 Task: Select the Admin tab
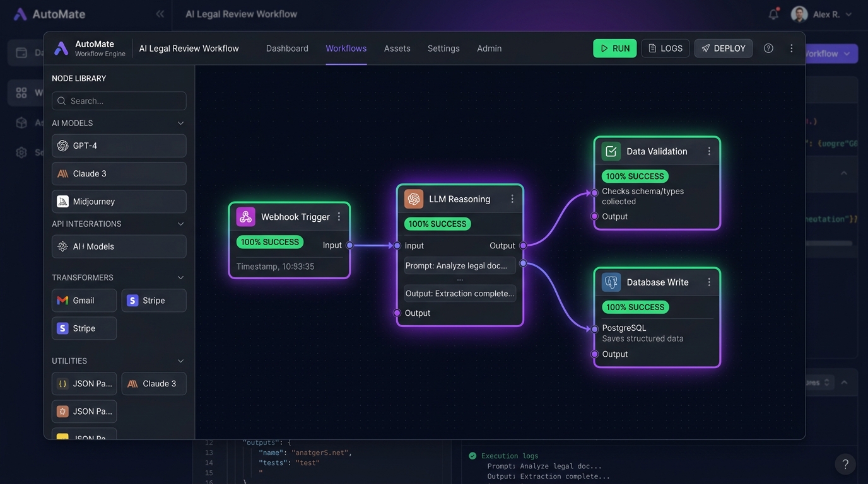[x=490, y=49]
